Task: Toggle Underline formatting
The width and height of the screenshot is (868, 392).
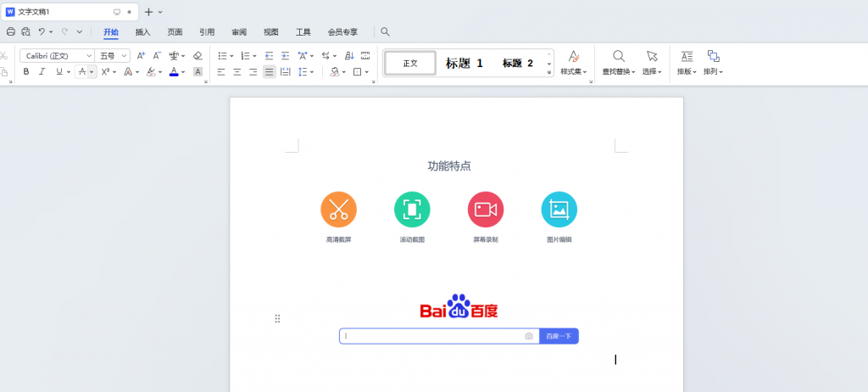Action: (x=58, y=71)
